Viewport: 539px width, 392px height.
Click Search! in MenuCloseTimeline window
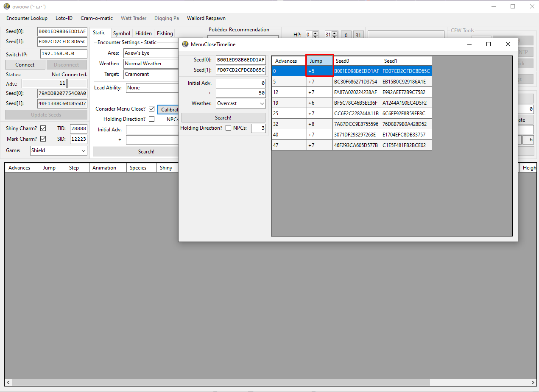(x=223, y=118)
